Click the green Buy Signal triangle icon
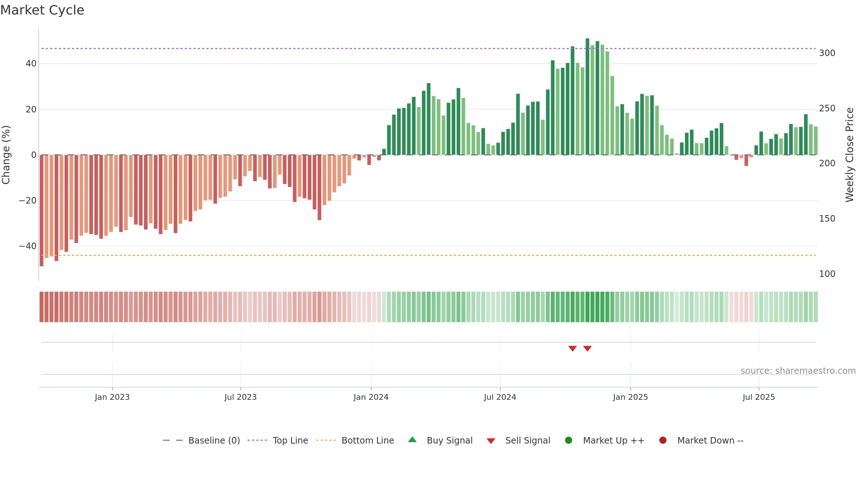The height and width of the screenshot is (488, 868). click(412, 440)
